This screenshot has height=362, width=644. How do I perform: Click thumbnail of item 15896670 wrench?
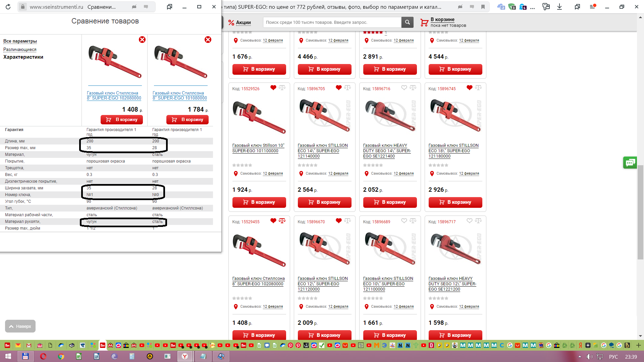coord(324,249)
